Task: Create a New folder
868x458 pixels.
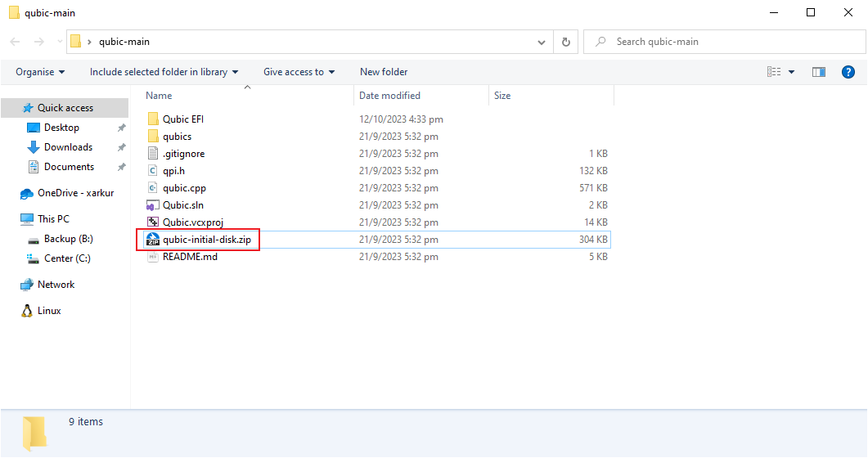Action: tap(384, 72)
